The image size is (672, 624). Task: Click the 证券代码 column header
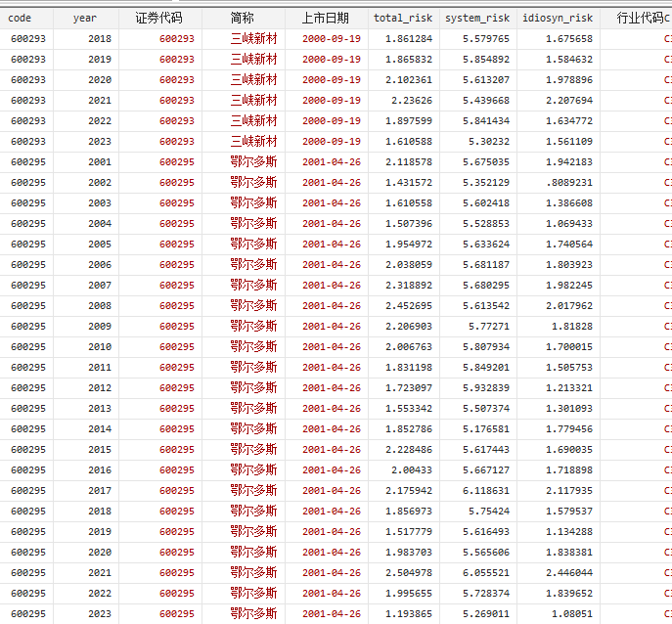[158, 18]
